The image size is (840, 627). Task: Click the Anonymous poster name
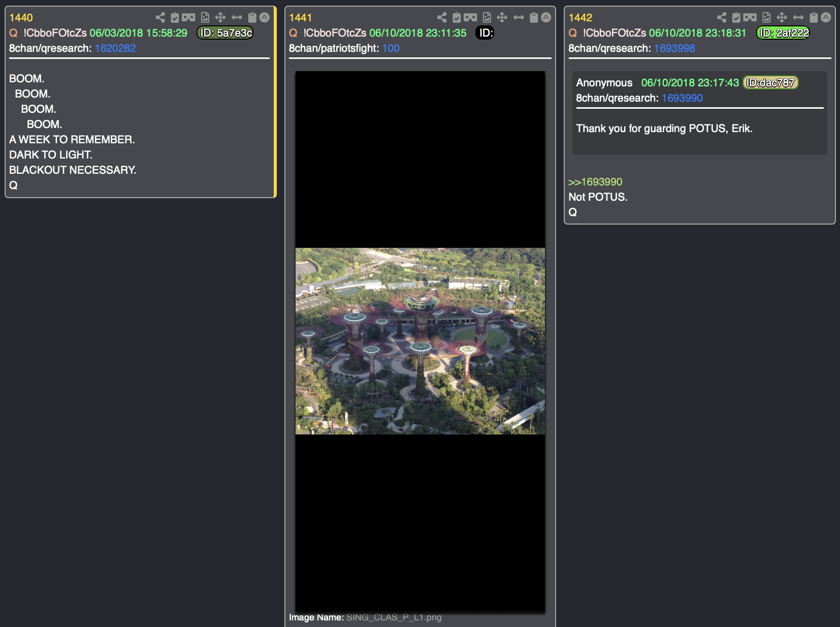click(x=604, y=83)
